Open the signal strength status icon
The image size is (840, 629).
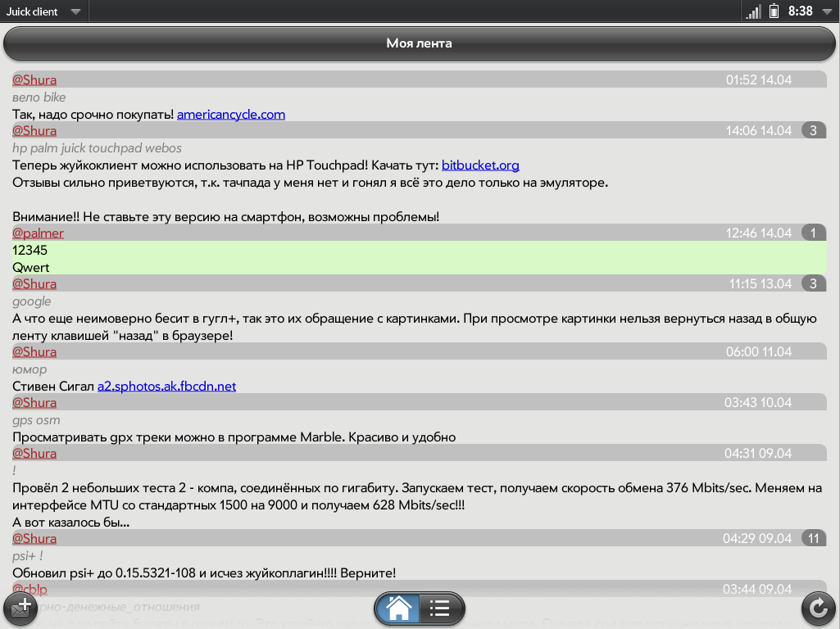pos(753,11)
